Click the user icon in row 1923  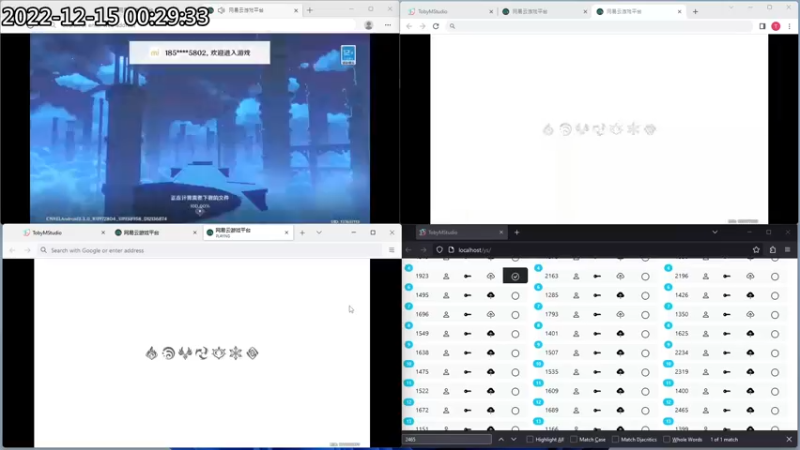coord(446,276)
